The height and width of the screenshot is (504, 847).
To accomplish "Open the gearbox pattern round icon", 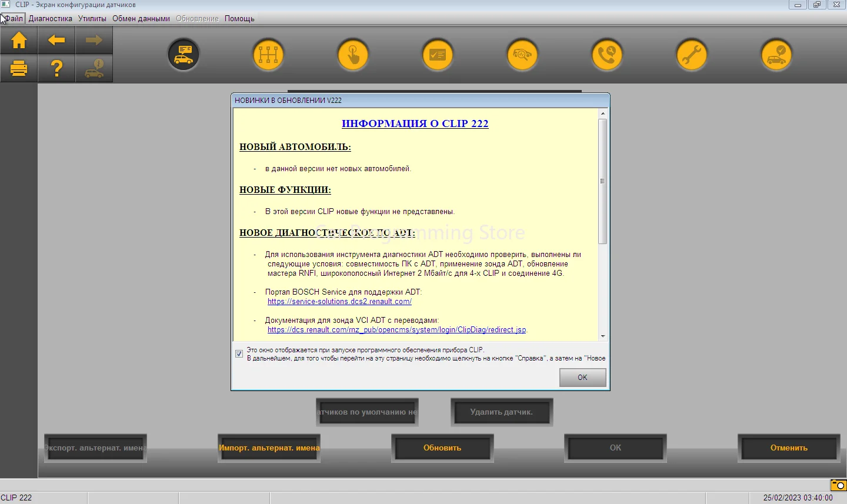I will (268, 54).
